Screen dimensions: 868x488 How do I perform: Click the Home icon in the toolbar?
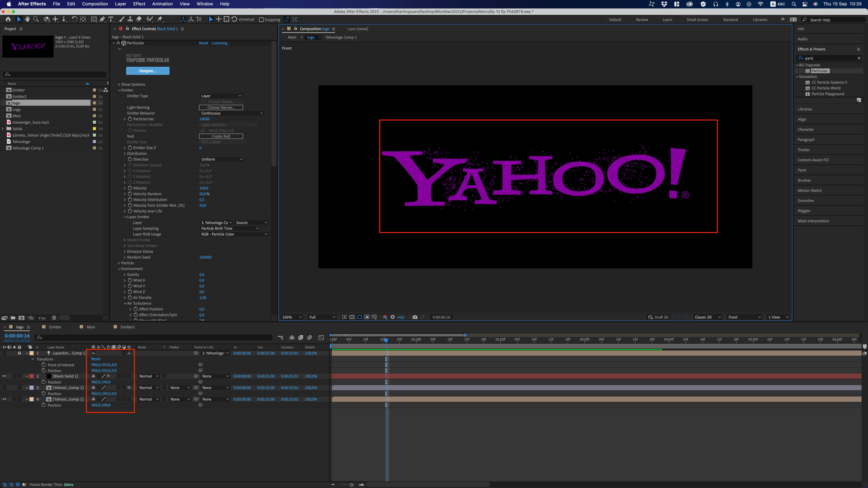(x=8, y=19)
